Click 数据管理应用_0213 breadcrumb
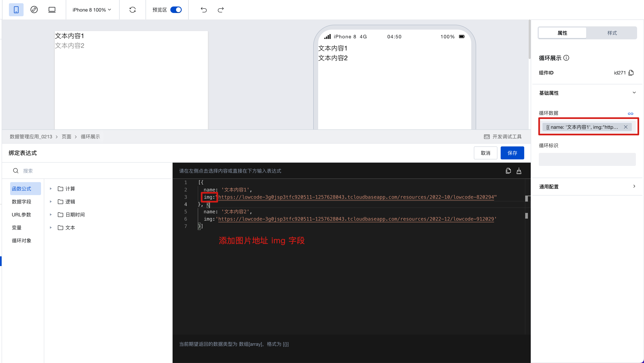Screen dimensions: 644x363 31,136
